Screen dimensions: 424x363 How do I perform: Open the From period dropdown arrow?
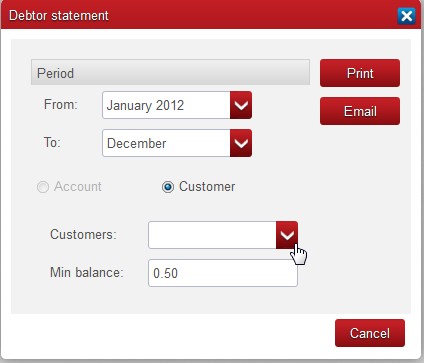(x=241, y=105)
